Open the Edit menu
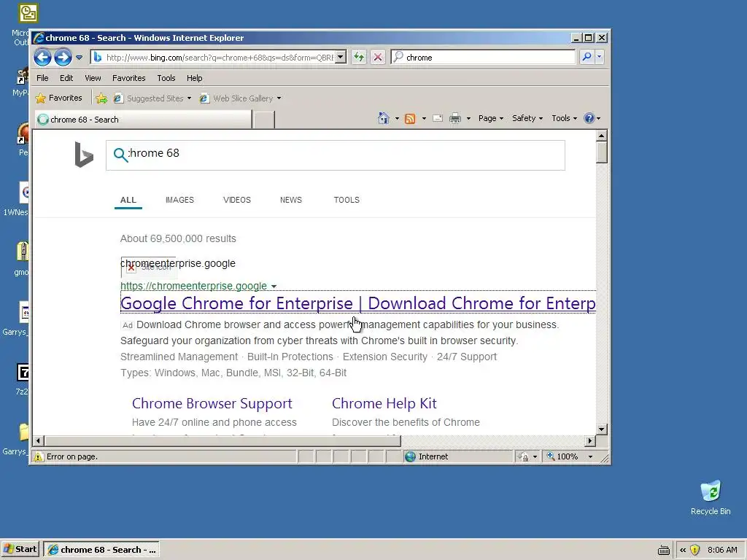 click(x=66, y=78)
